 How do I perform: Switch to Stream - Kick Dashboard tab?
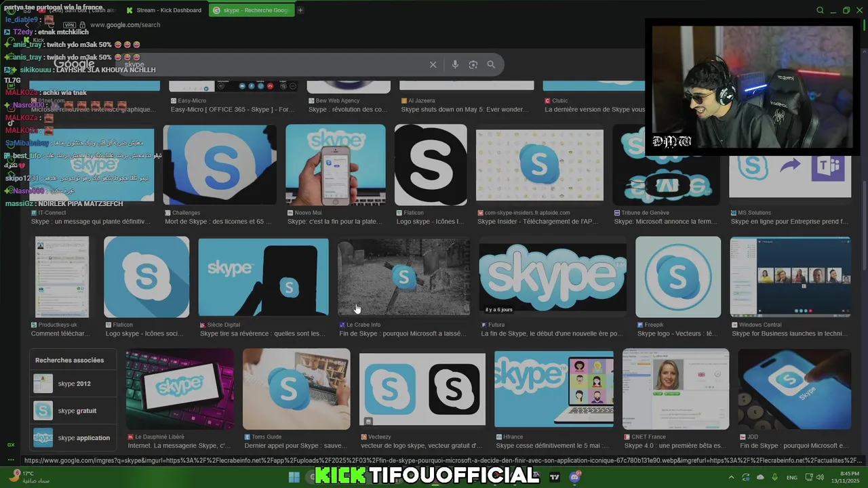[x=163, y=10]
